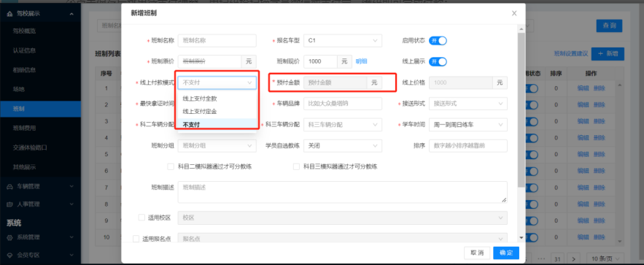Click the 确定 button
Viewport: 644px width, 265px height.
[x=506, y=253]
